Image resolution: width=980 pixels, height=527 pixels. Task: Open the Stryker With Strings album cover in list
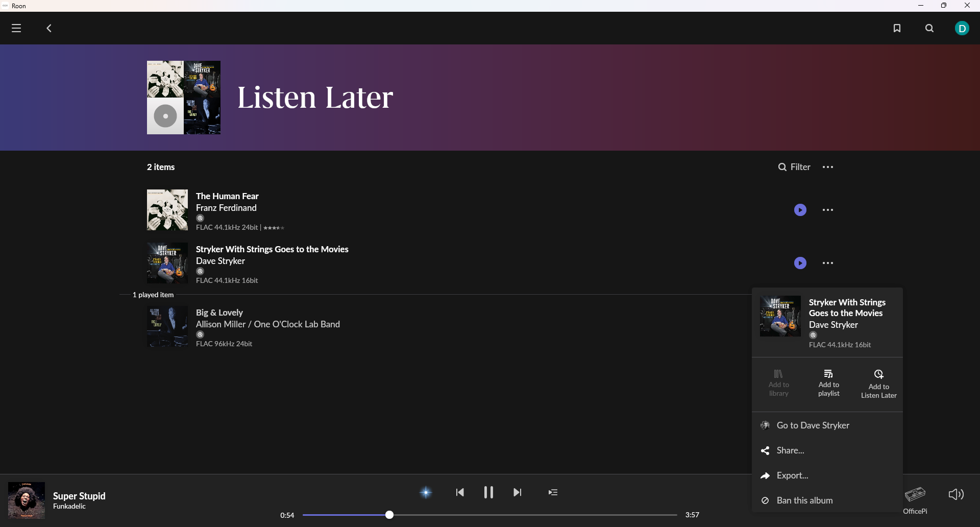[x=167, y=263]
